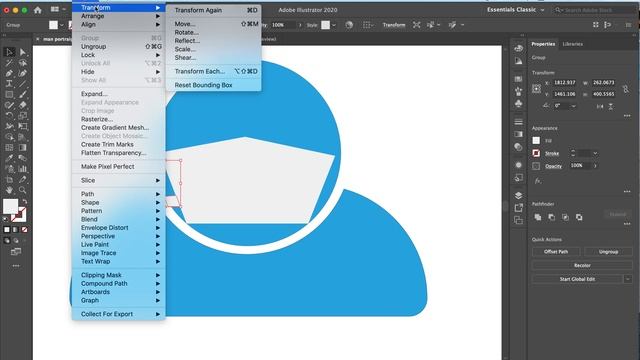This screenshot has height=360, width=640.
Task: Select the Paintbrush tool
Action: point(22,94)
